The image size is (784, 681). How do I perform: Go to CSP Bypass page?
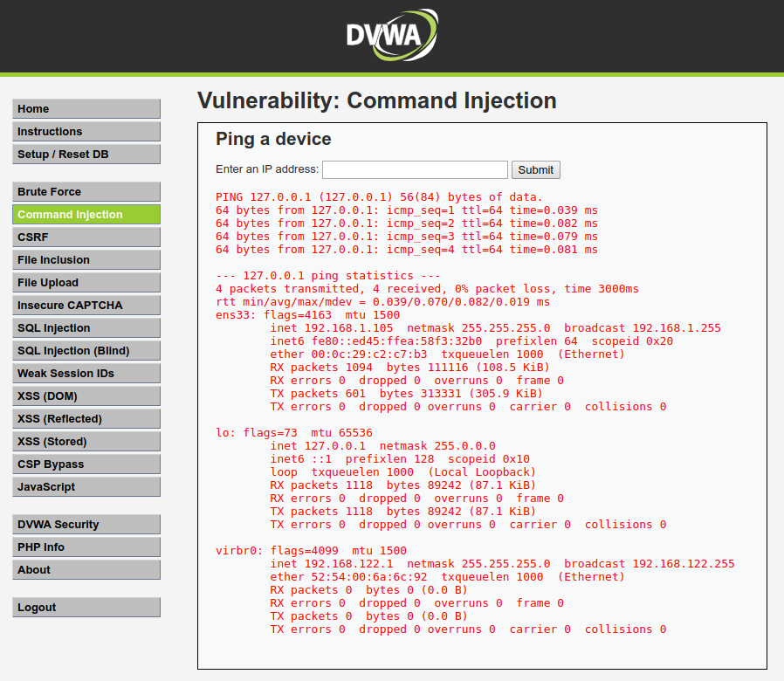click(x=86, y=464)
